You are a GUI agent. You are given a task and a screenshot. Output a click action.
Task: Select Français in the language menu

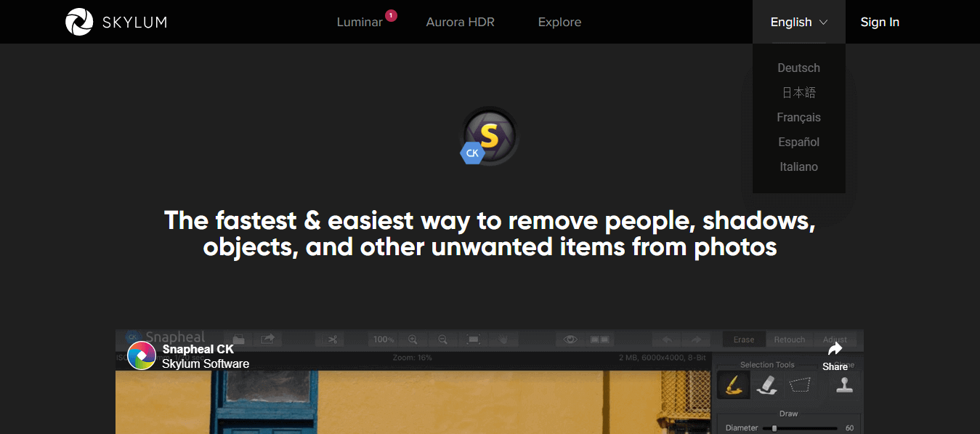click(x=799, y=117)
